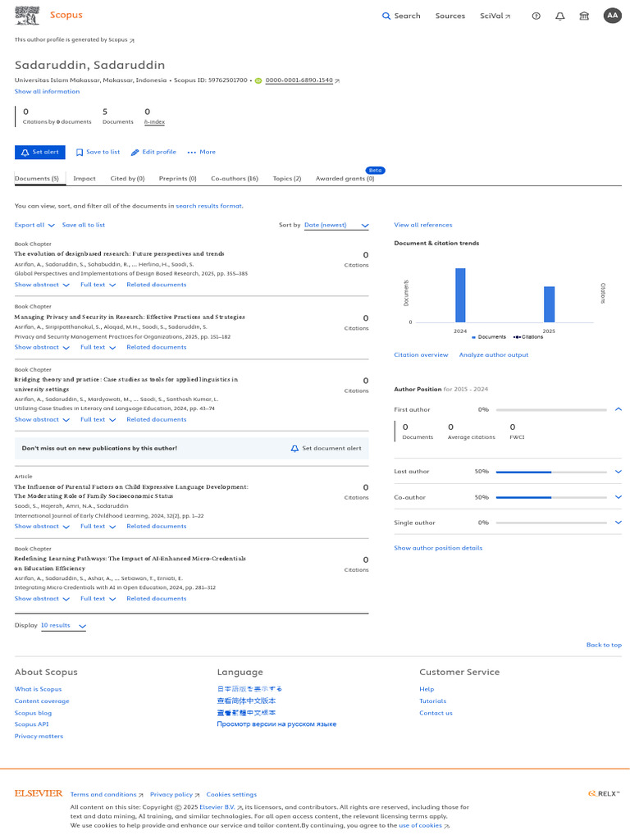
Task: Open Related documents for evolution of design-based research
Action: pyautogui.click(x=157, y=285)
